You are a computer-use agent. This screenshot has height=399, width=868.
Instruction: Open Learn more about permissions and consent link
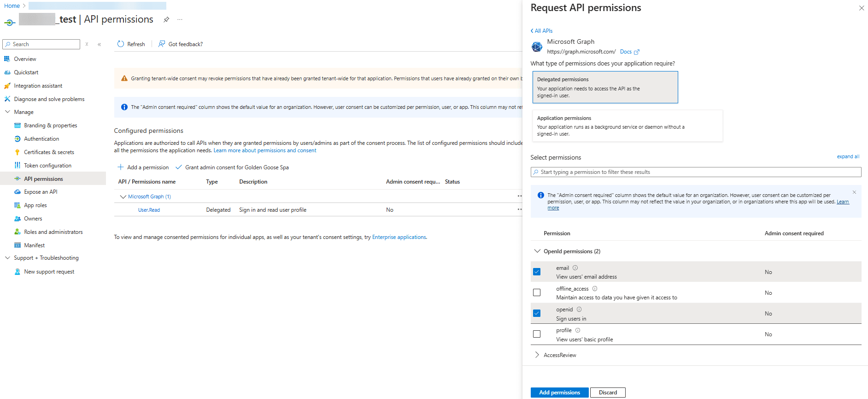coord(265,150)
